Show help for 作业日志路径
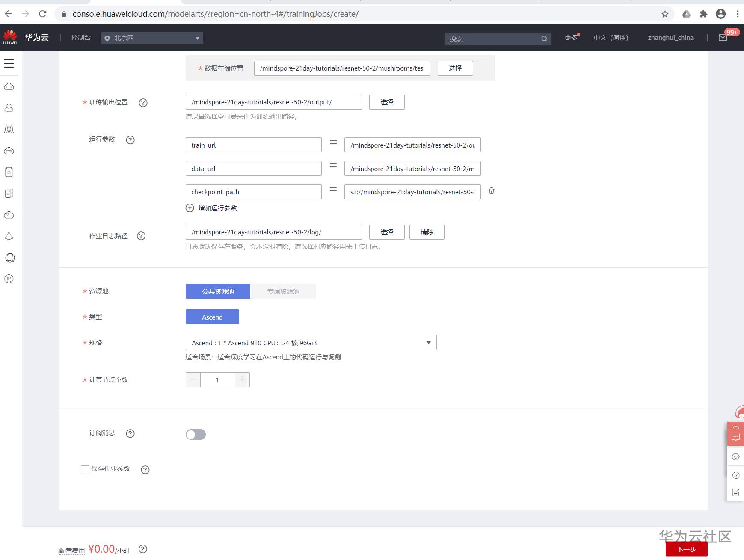744x560 pixels. coord(141,236)
